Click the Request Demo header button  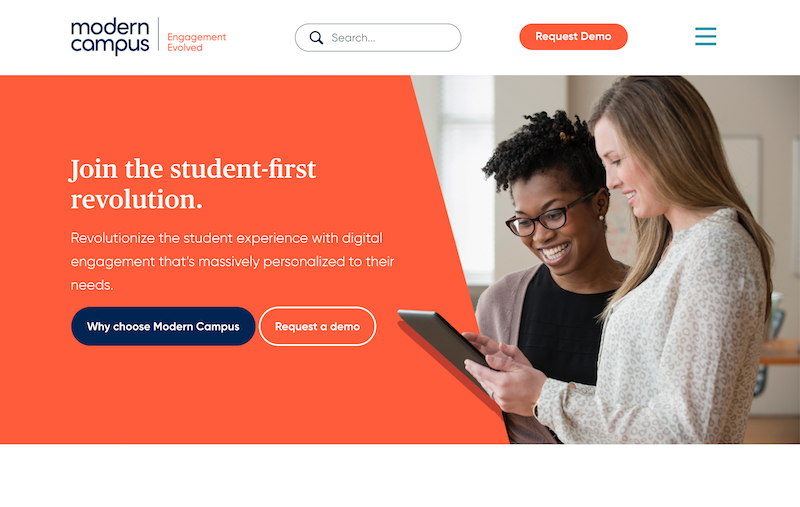[x=573, y=37]
